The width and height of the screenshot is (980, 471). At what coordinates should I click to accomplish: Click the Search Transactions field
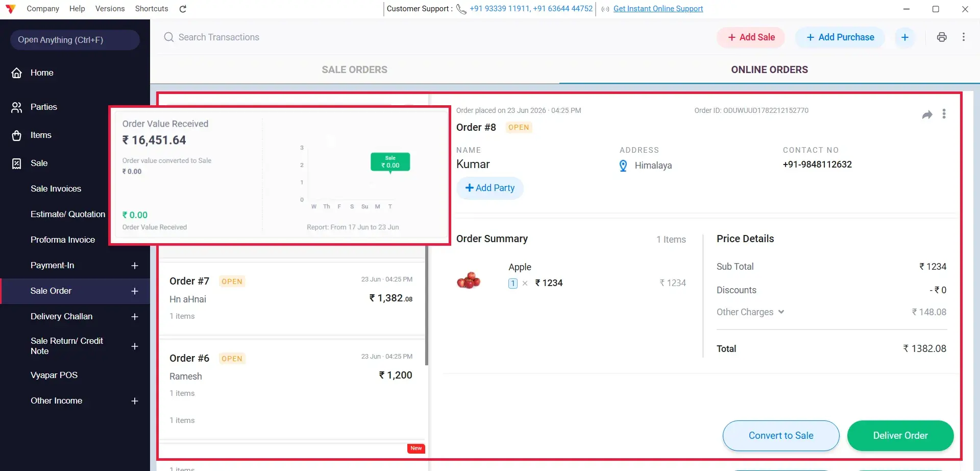coord(218,37)
